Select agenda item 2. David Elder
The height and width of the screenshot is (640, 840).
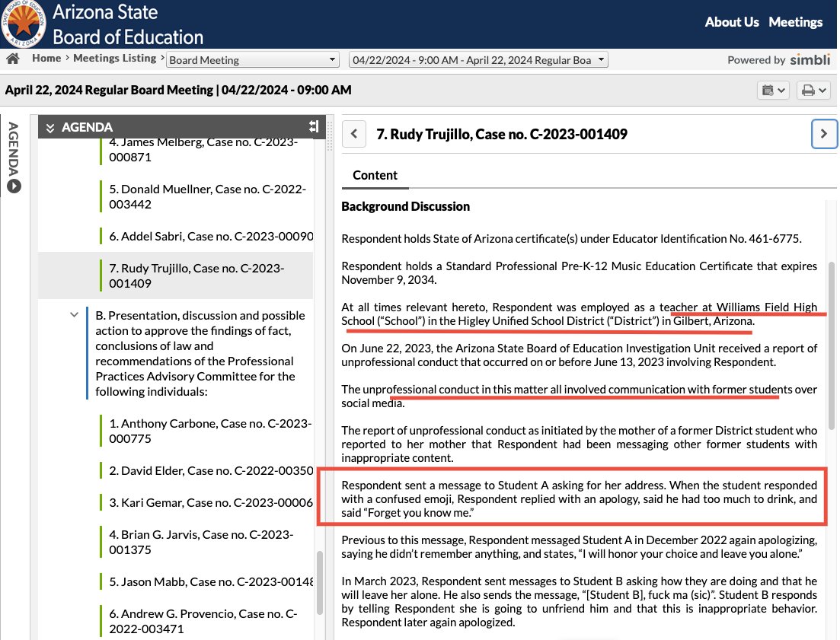tap(211, 470)
